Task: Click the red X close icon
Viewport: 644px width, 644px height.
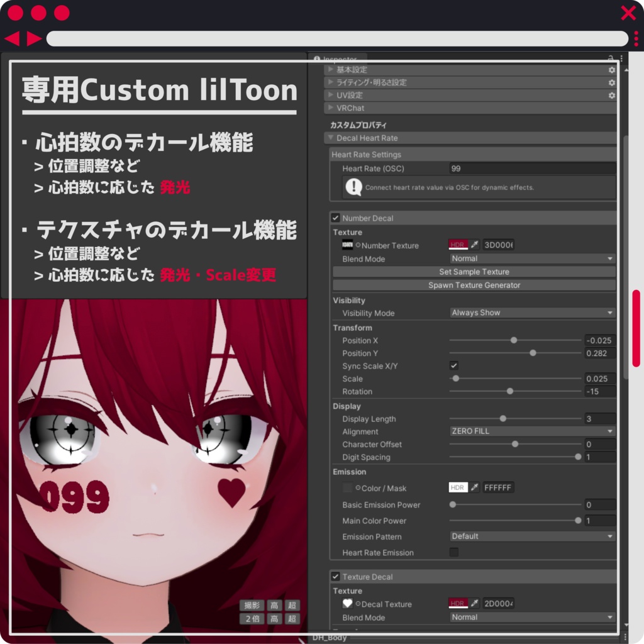Action: click(628, 13)
